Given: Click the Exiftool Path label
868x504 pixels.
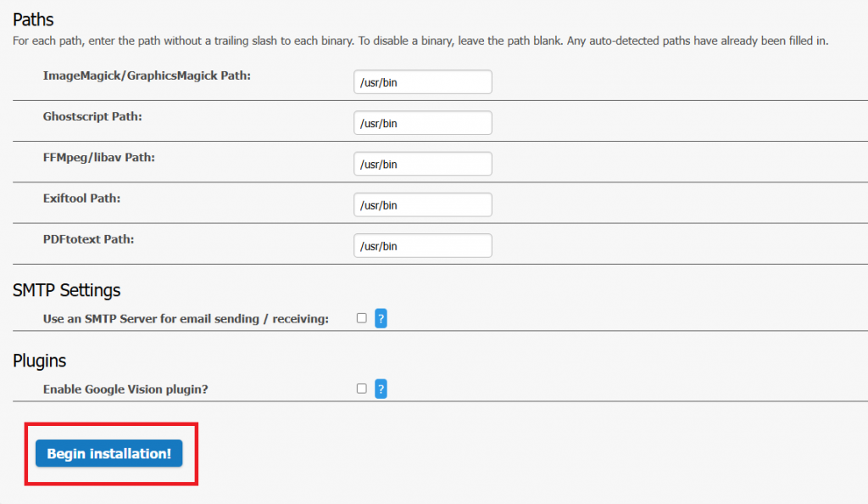Looking at the screenshot, I should [81, 199].
